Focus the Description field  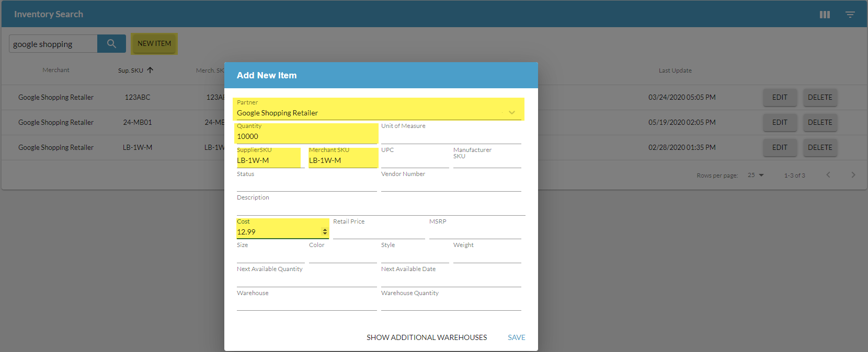tap(380, 208)
